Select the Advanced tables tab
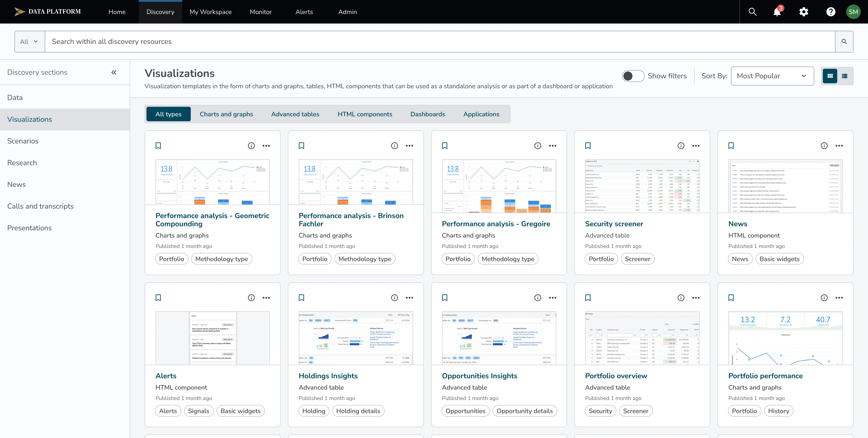 pyautogui.click(x=295, y=114)
